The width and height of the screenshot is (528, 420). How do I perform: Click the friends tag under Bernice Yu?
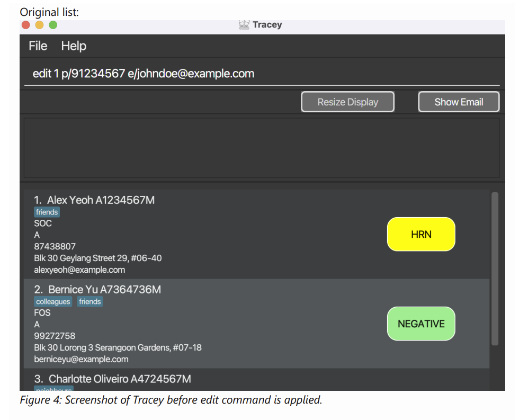point(90,302)
